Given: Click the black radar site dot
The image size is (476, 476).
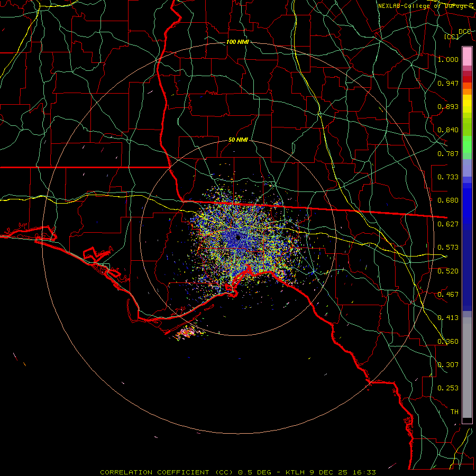Looking at the screenshot, I should click(x=238, y=237).
